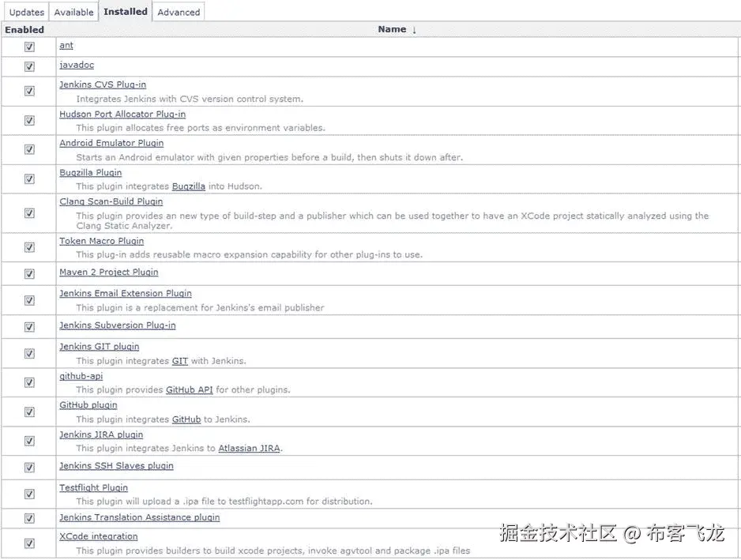Open the GIT link in the description
Image resolution: width=741 pixels, height=560 pixels.
[179, 361]
